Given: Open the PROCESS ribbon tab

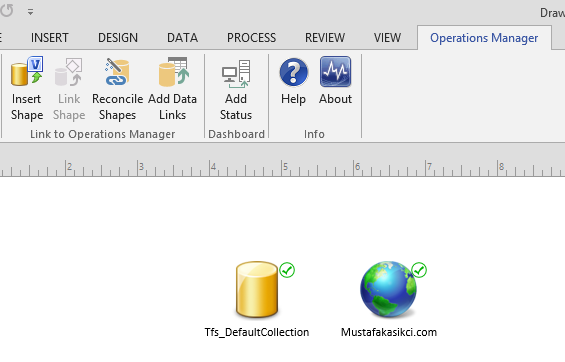Looking at the screenshot, I should click(x=252, y=38).
